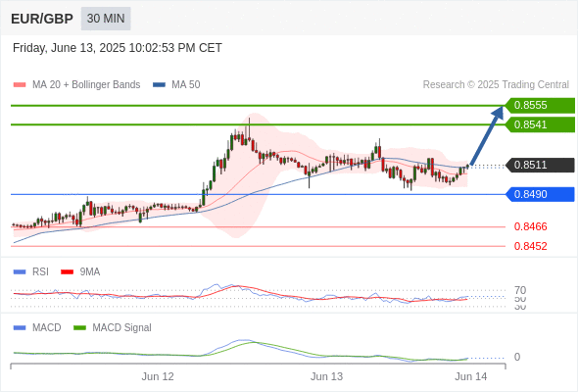578x392 pixels.
Task: Click the MACD Signal green legend swatch
Action: [79, 328]
